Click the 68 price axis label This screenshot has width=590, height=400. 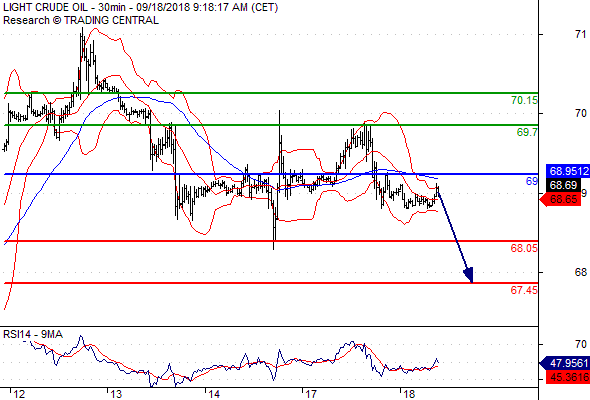point(581,272)
